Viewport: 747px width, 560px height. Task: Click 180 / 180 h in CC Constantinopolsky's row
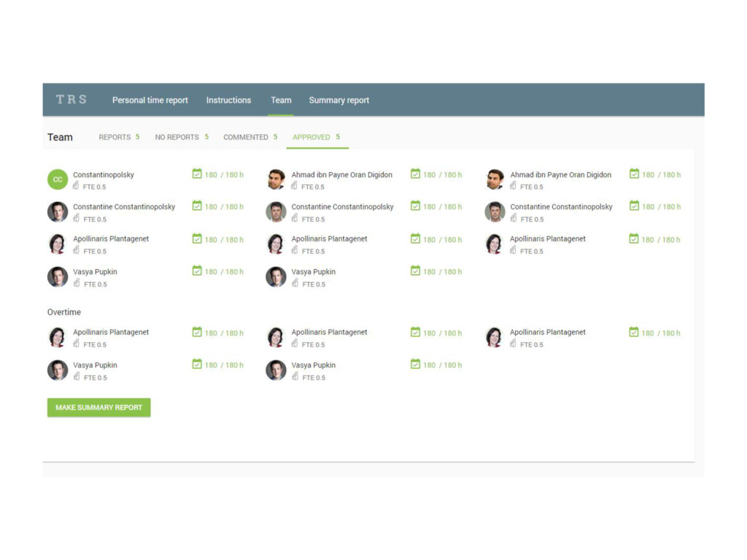[x=224, y=175]
